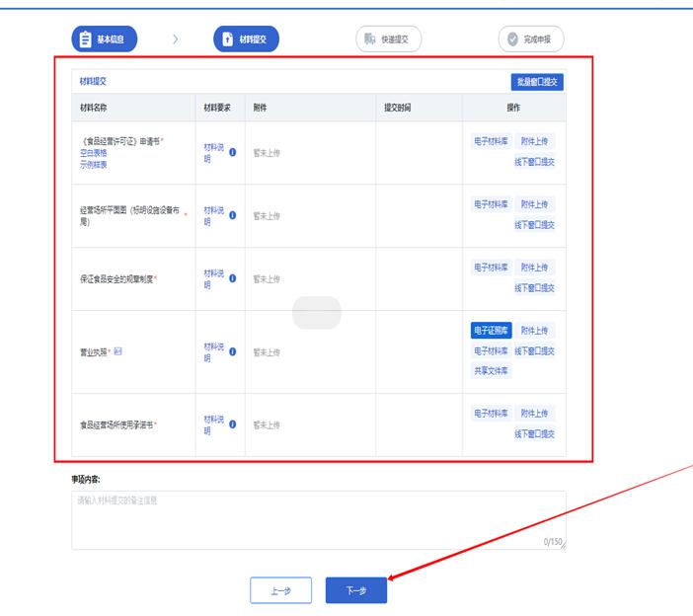Click info icon in 经营场所平面图 row
693x616 pixels.
pyautogui.click(x=232, y=215)
